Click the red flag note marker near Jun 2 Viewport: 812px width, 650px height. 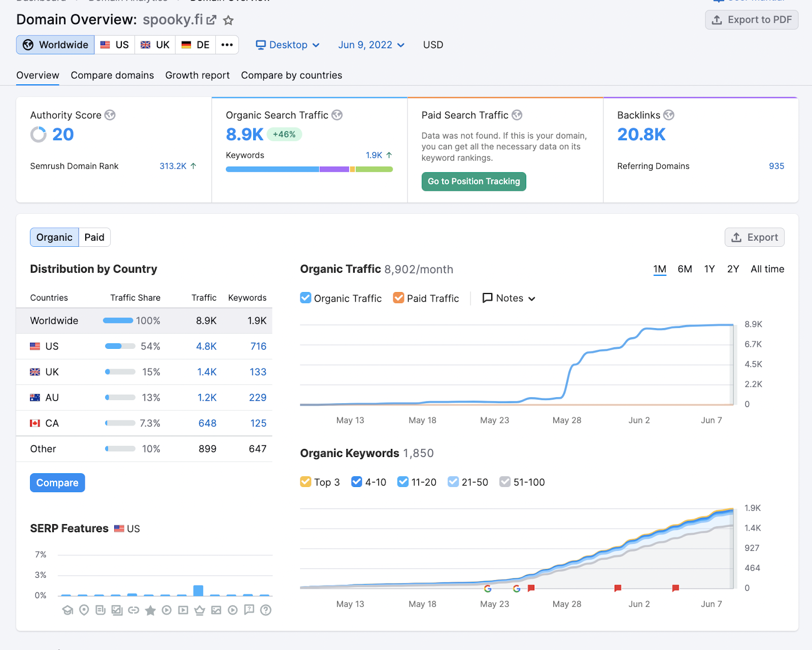coord(618,588)
